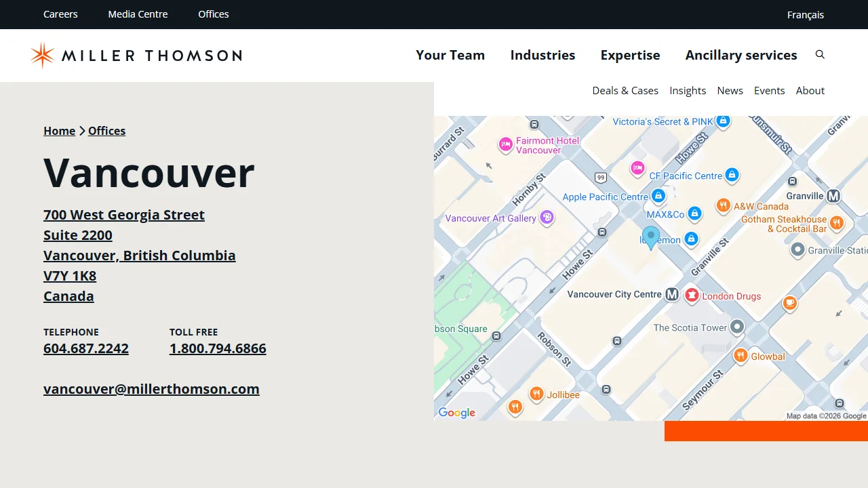This screenshot has height=488, width=868.
Task: Click Granville station M transit icon
Action: click(833, 196)
